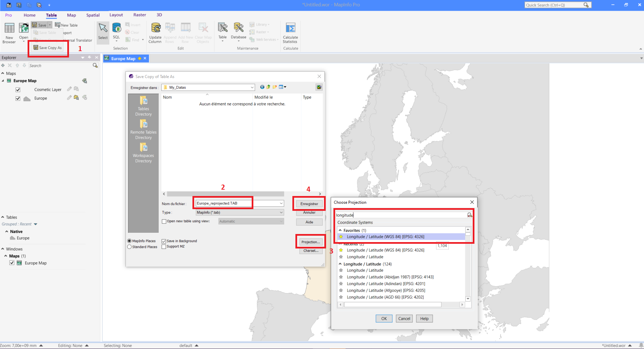The image size is (644, 349).
Task: Click Save Copy As in the menu
Action: point(48,48)
